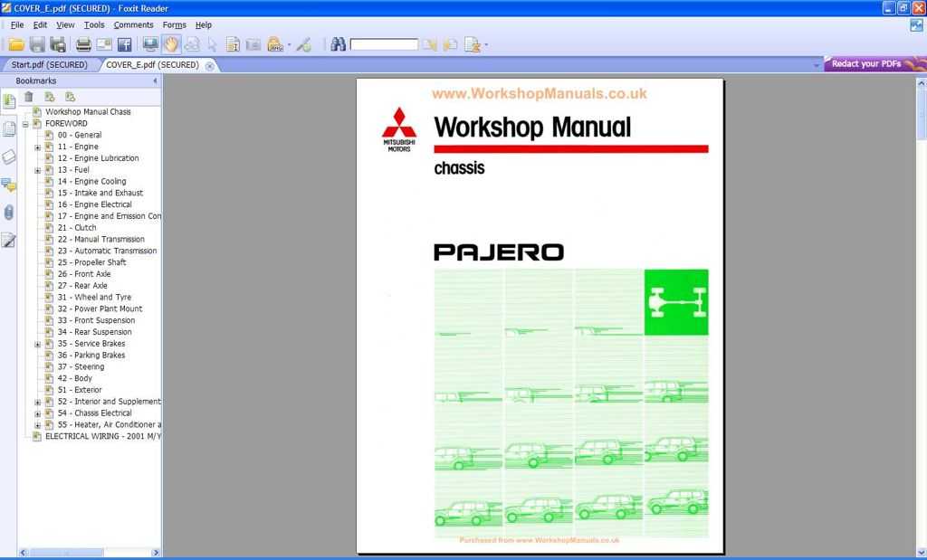Open the Tools menu
The width and height of the screenshot is (927, 560).
pyautogui.click(x=94, y=24)
